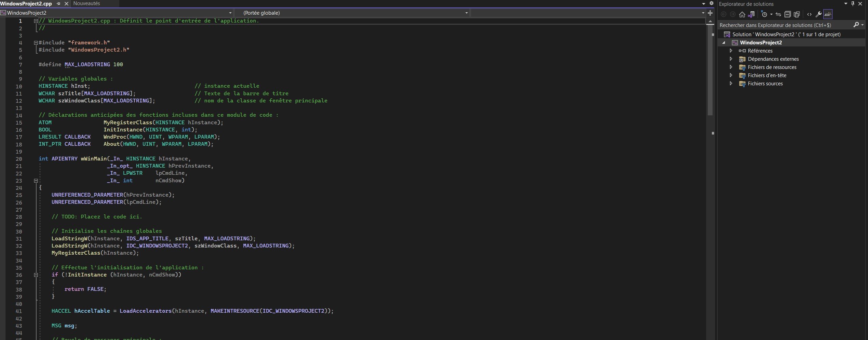Viewport: 868px width, 340px height.
Task: Click LoadAccelerators call on line 41
Action: pos(146,311)
